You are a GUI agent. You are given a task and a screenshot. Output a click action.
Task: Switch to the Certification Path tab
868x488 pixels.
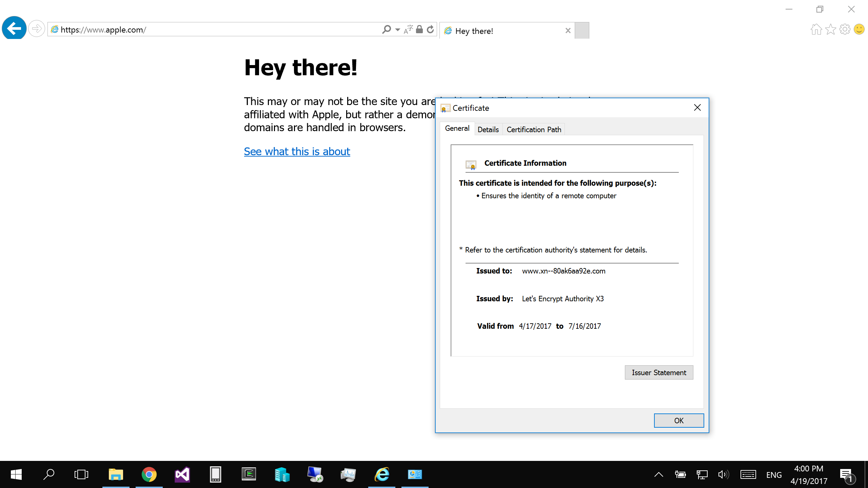(x=534, y=129)
